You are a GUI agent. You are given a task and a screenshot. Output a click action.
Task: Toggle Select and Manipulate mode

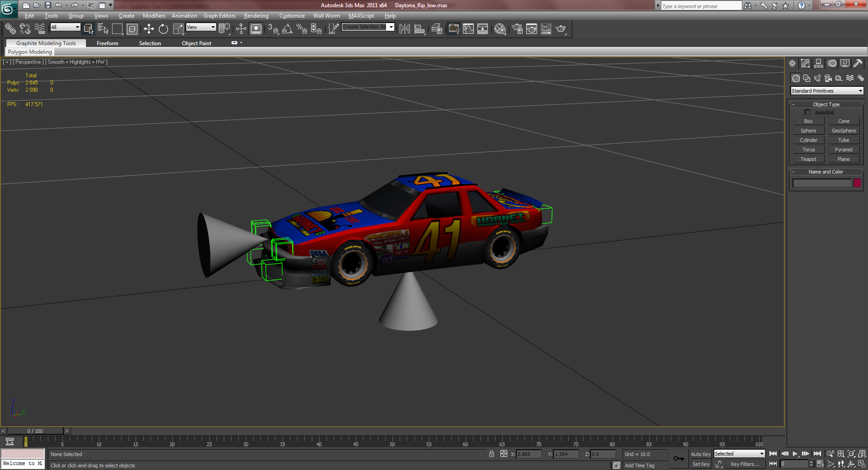[241, 29]
